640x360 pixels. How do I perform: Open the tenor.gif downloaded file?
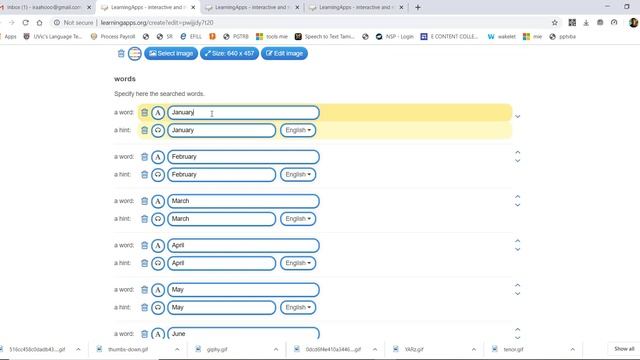pyautogui.click(x=513, y=349)
